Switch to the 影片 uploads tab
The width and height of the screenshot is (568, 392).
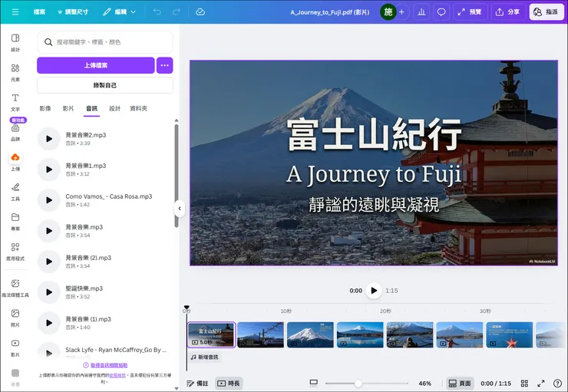68,108
